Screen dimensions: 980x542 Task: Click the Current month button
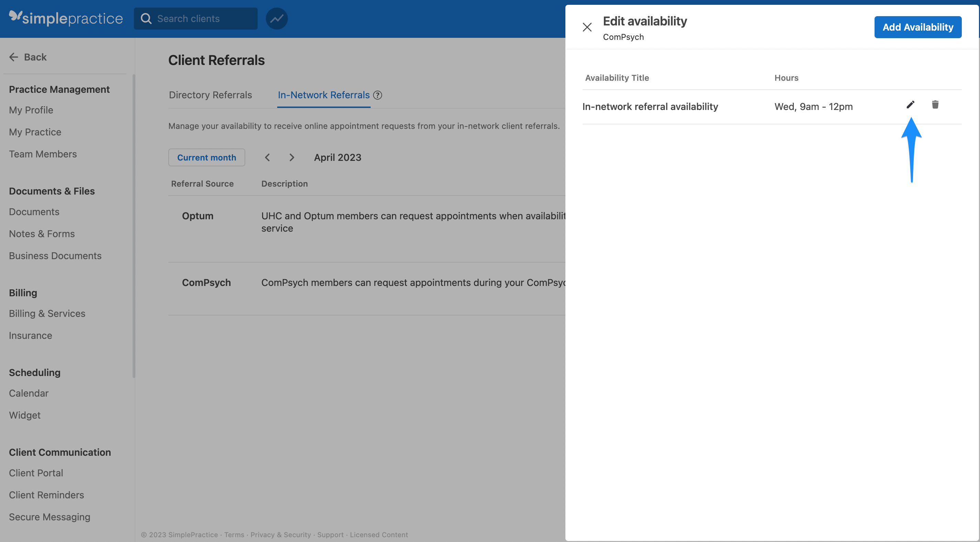(206, 157)
